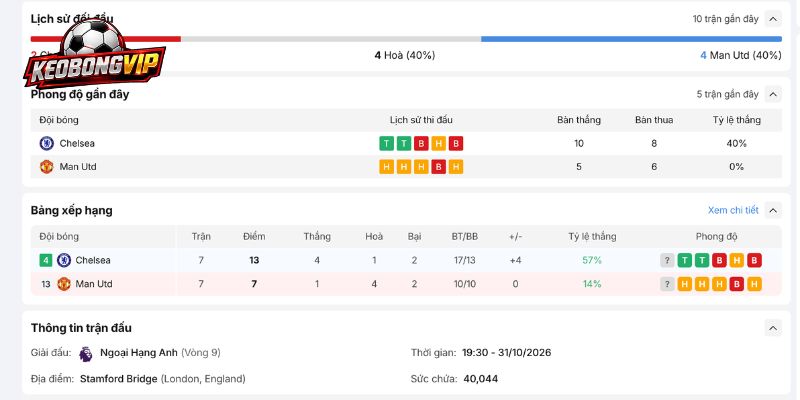
Task: Click the Man Utd name in standings table
Action: (x=94, y=284)
